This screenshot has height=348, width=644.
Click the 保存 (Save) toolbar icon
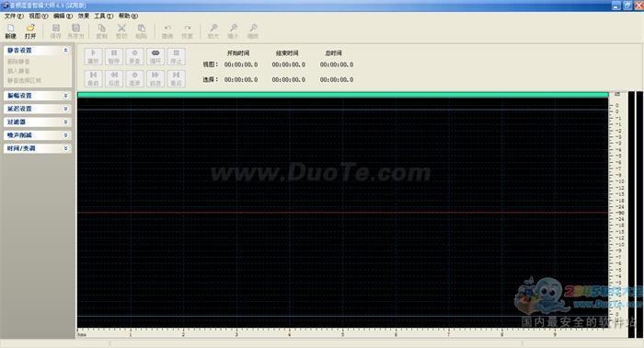click(x=56, y=31)
